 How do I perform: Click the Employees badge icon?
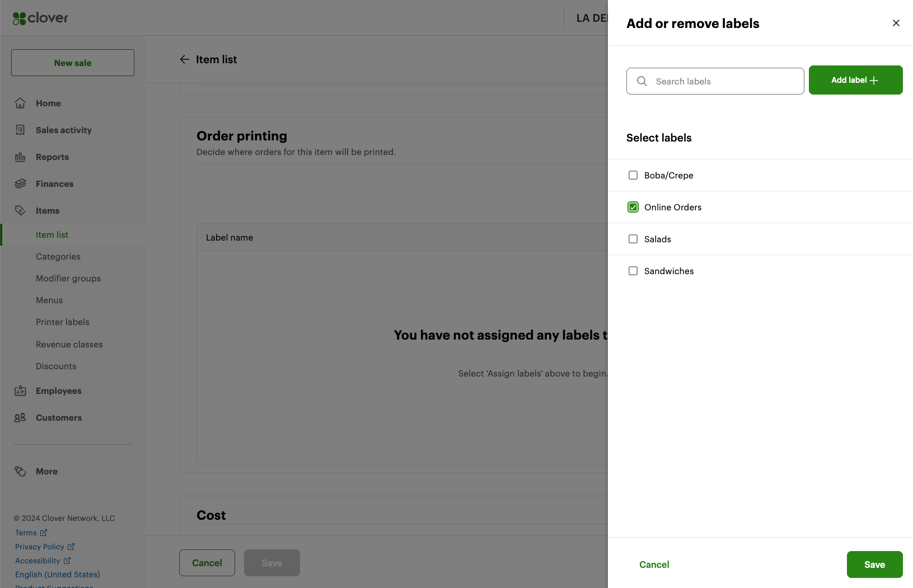pos(20,391)
